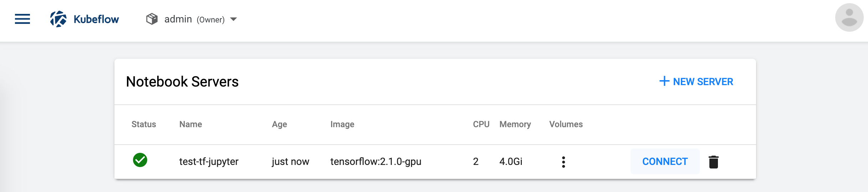Image resolution: width=868 pixels, height=192 pixels.
Task: Select the Image column header
Action: coord(342,124)
